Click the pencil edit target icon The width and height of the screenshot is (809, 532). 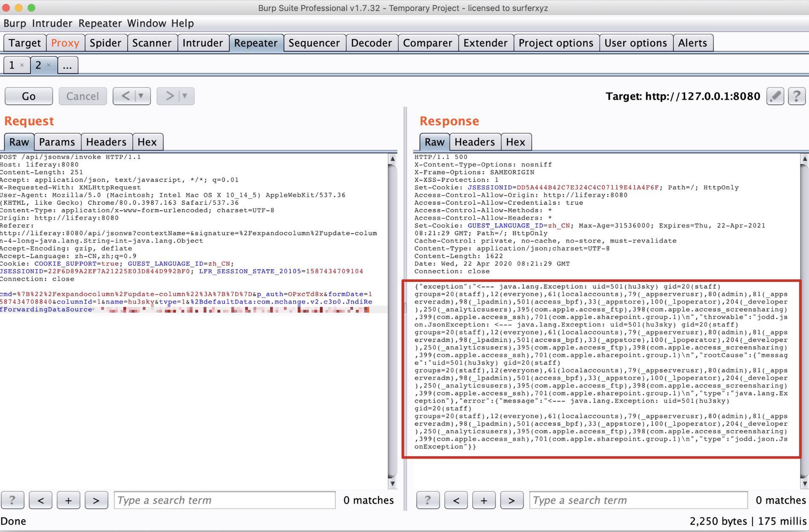(775, 96)
